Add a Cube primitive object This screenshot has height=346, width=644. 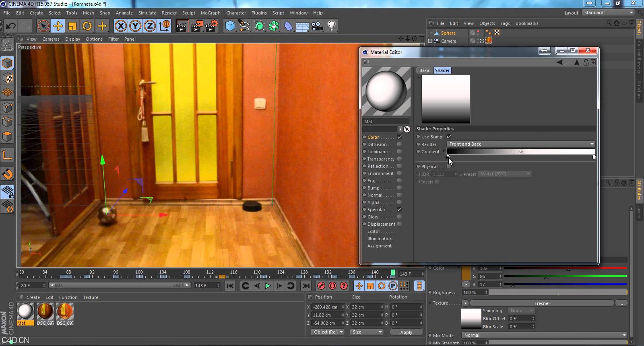pyautogui.click(x=230, y=27)
